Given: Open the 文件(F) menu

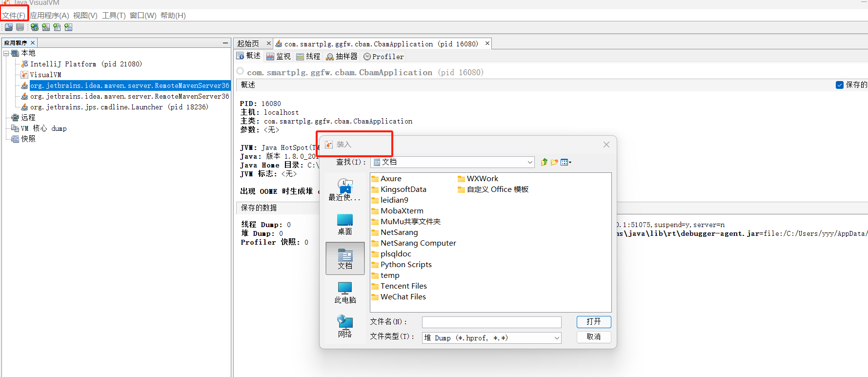Looking at the screenshot, I should click(x=14, y=16).
